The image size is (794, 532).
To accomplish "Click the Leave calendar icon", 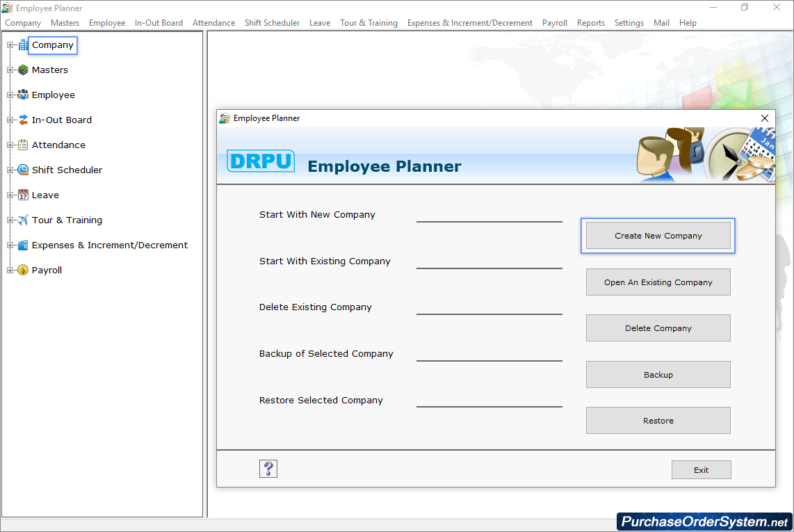I will point(24,195).
